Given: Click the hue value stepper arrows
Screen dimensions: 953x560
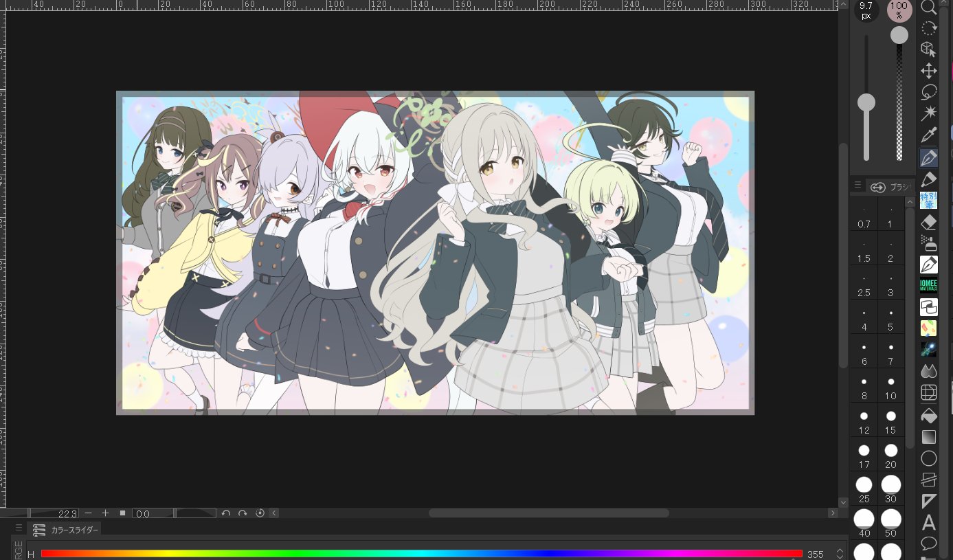Looking at the screenshot, I should coord(840,554).
